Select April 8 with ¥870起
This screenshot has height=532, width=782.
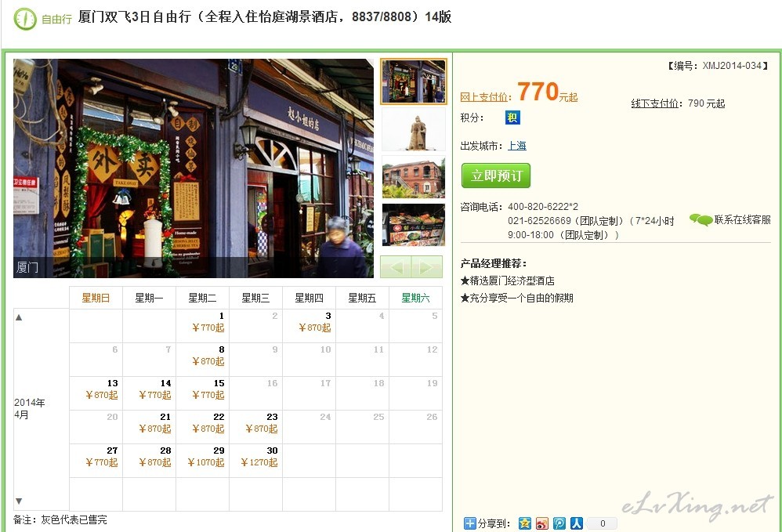[202, 360]
